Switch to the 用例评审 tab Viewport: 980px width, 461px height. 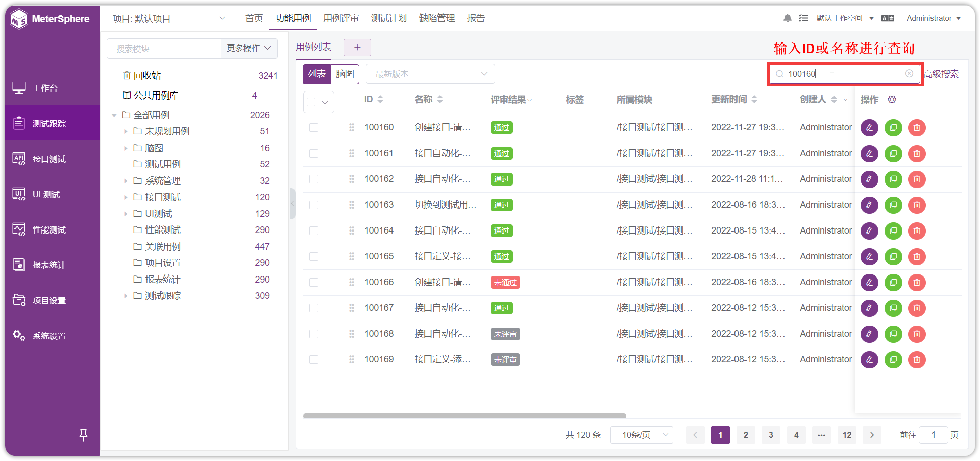(341, 18)
